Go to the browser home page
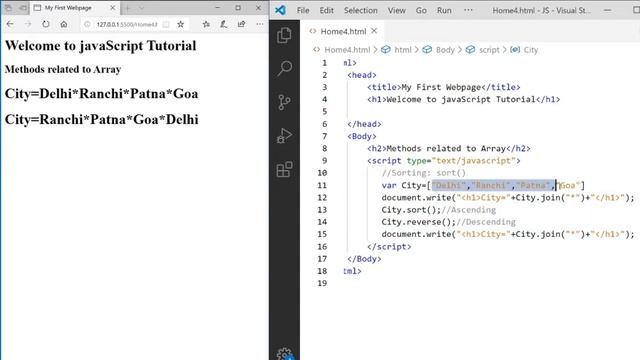This screenshot has width=640, height=360. (64, 24)
